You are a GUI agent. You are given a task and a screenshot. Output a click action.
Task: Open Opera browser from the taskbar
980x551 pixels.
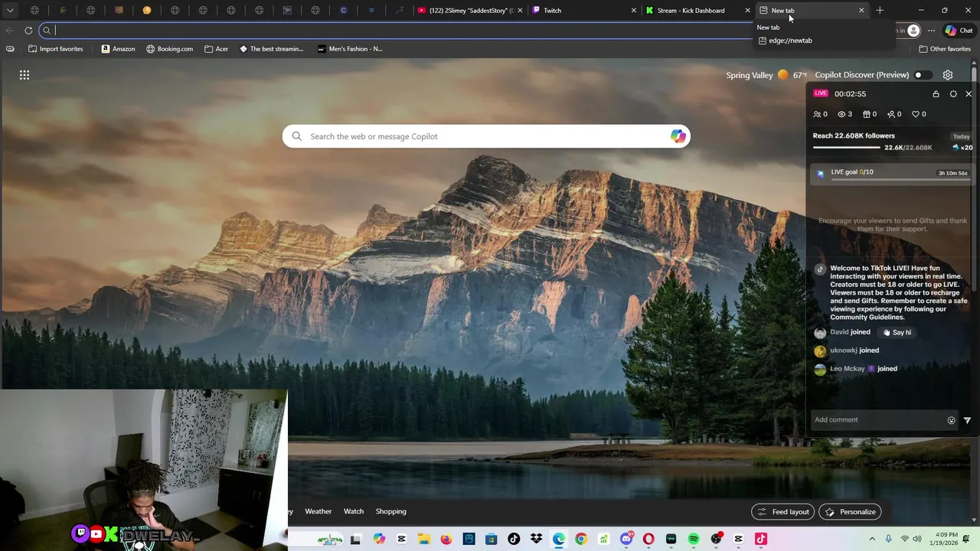pos(648,539)
